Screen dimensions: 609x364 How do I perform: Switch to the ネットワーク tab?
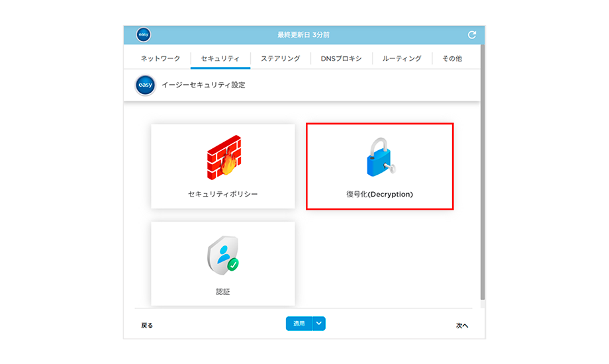coord(160,59)
